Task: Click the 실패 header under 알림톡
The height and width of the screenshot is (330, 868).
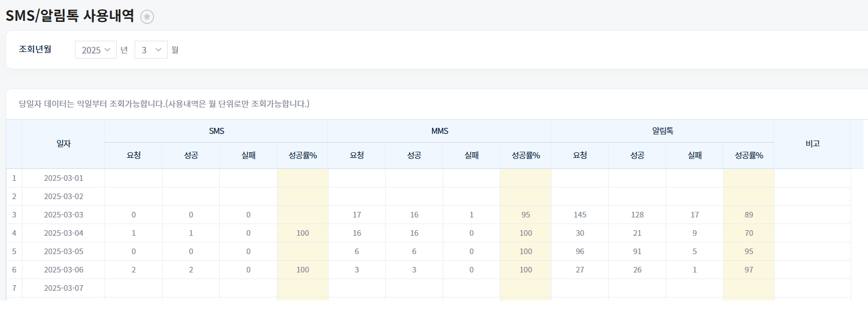Action: tap(694, 155)
